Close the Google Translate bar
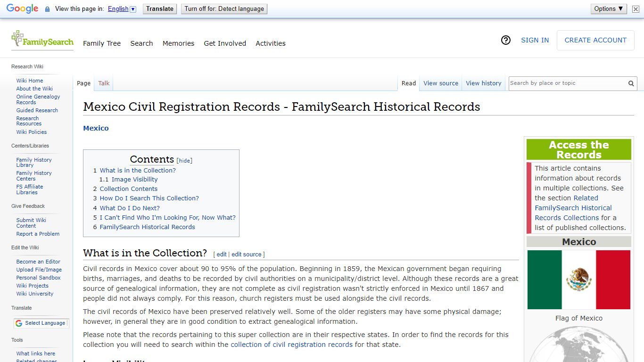The image size is (644, 362). [x=635, y=8]
